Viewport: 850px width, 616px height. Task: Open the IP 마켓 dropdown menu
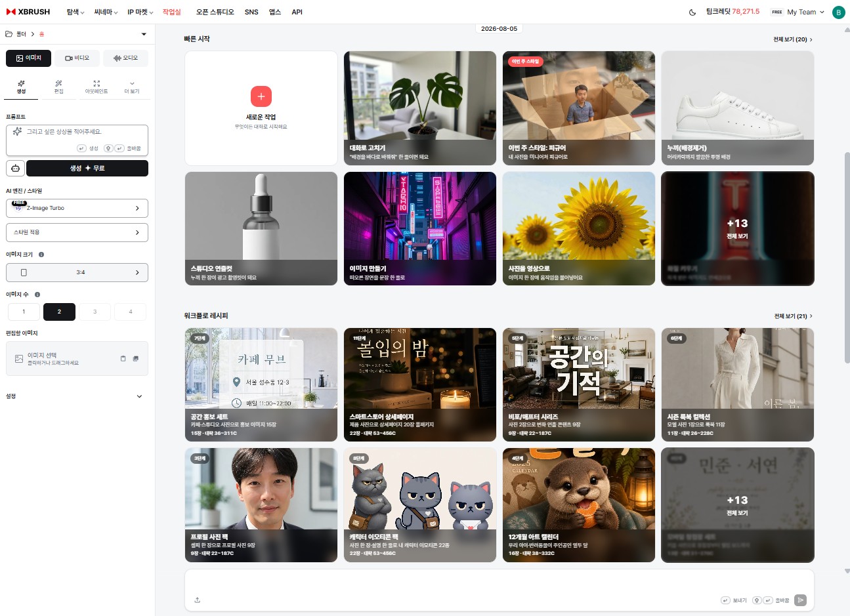(140, 12)
